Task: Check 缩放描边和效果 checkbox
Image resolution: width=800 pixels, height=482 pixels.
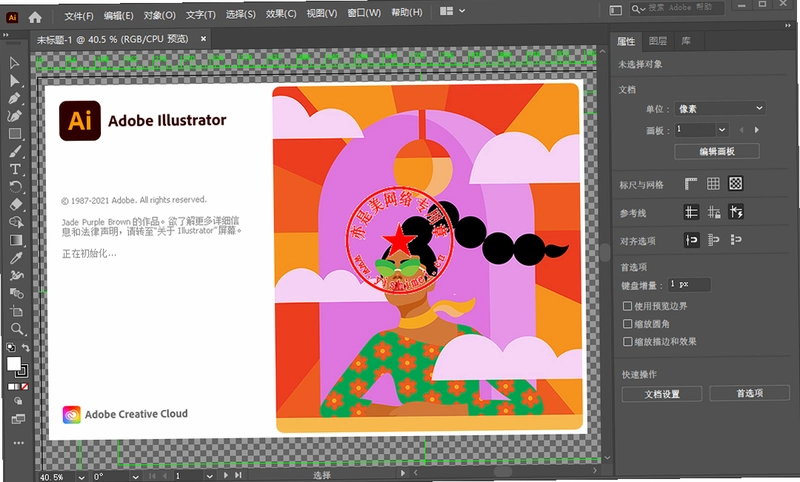Action: coord(628,342)
